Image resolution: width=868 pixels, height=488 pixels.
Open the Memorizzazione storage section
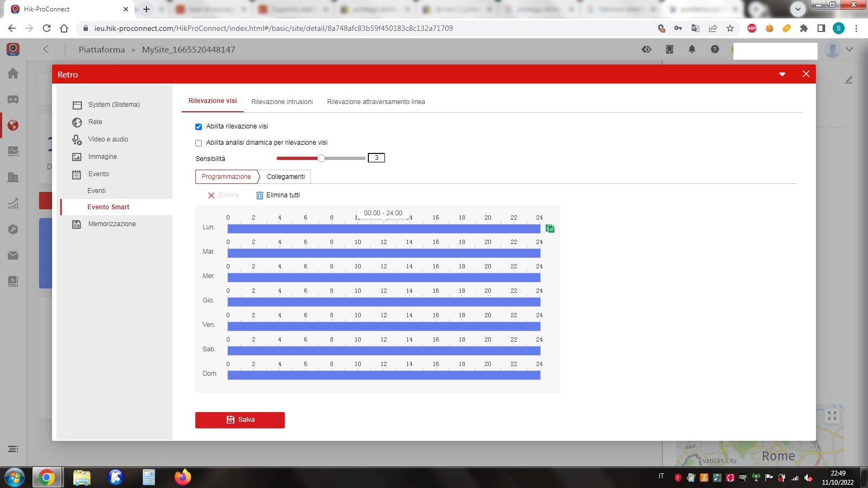tap(112, 224)
